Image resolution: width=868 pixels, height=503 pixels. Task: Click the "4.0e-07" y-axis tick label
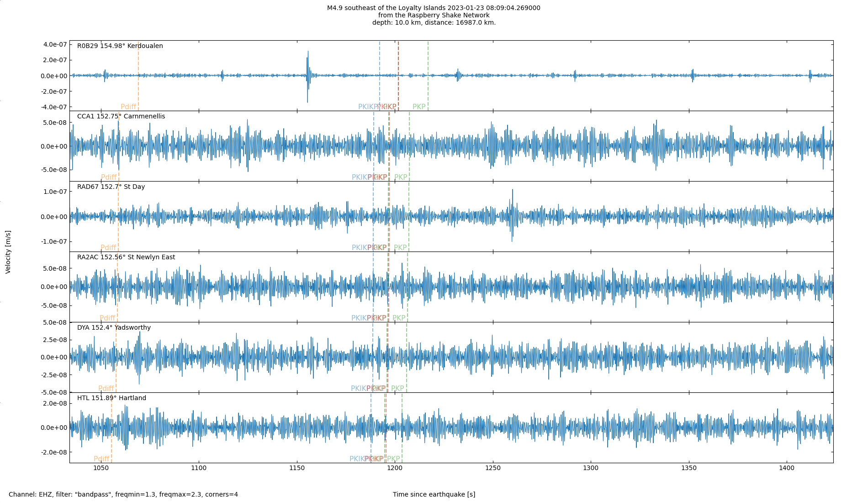click(x=55, y=44)
